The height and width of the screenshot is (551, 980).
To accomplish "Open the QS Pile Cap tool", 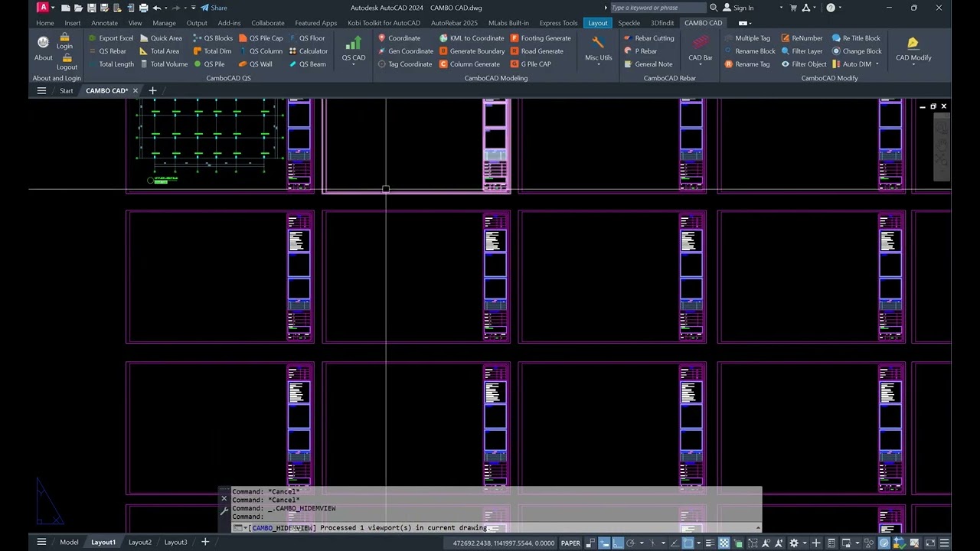I will [261, 38].
